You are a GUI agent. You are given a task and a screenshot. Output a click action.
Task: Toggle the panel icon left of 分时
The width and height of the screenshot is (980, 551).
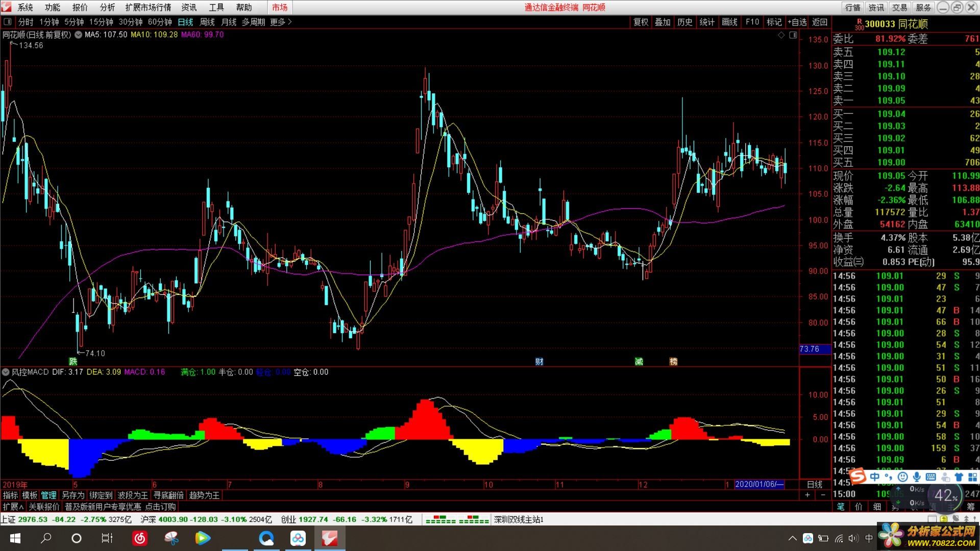(8, 22)
